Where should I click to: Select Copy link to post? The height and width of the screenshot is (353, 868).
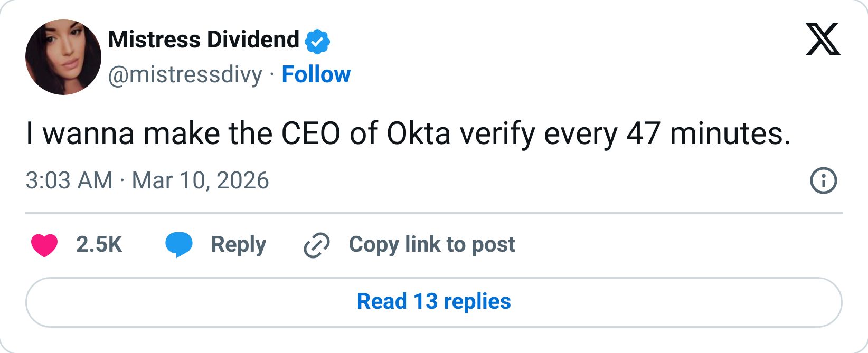tap(432, 245)
